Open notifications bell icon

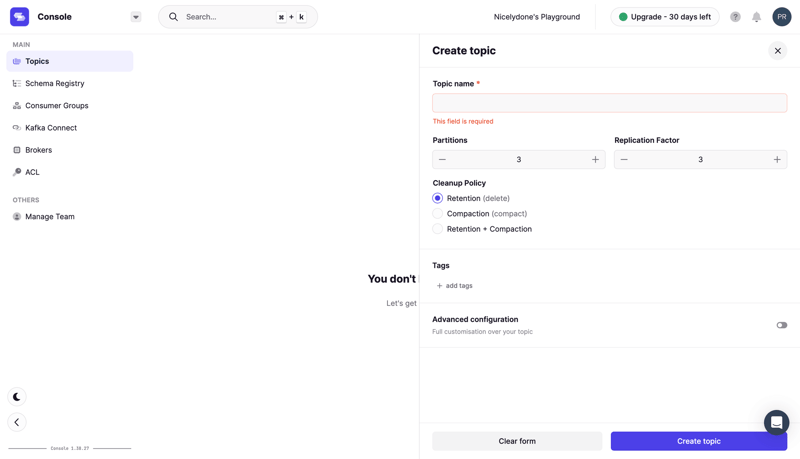757,17
